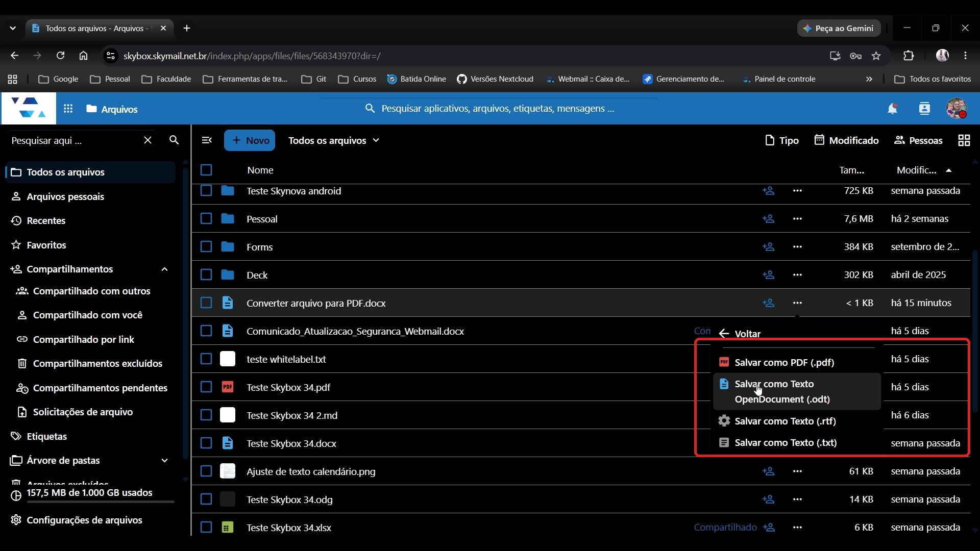The height and width of the screenshot is (551, 980).
Task: Choose Salvar como PDF (.pdf)
Action: [797, 363]
